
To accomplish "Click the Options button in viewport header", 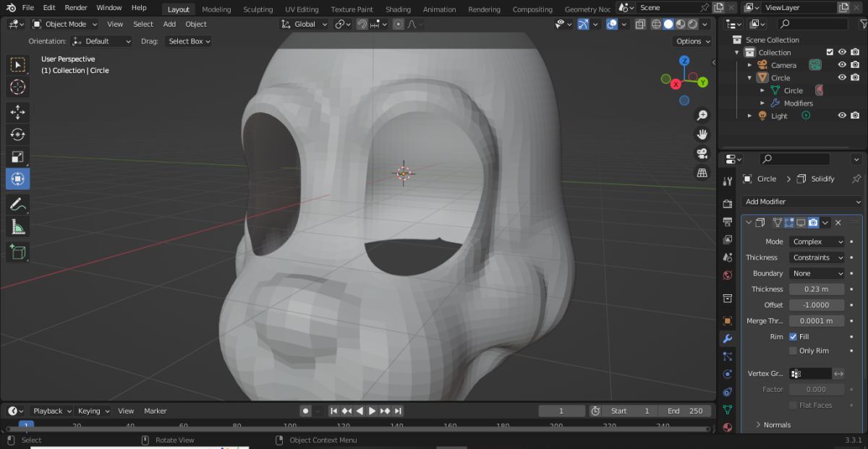I will coord(692,41).
